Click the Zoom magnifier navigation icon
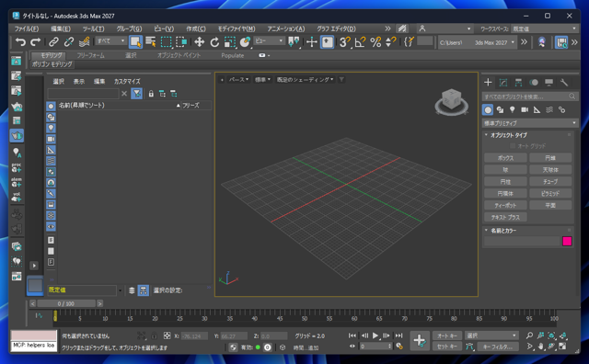Screen dimensions: 589x364 (529, 336)
